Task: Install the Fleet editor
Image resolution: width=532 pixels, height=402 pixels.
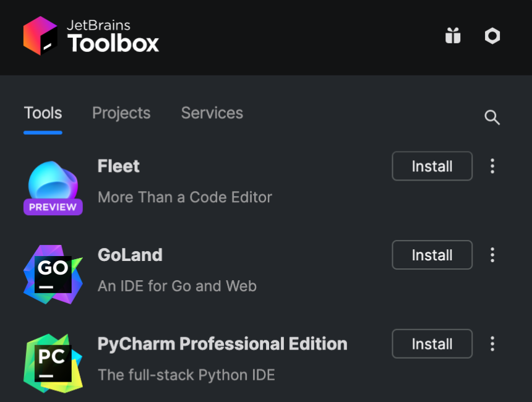Action: [x=432, y=166]
